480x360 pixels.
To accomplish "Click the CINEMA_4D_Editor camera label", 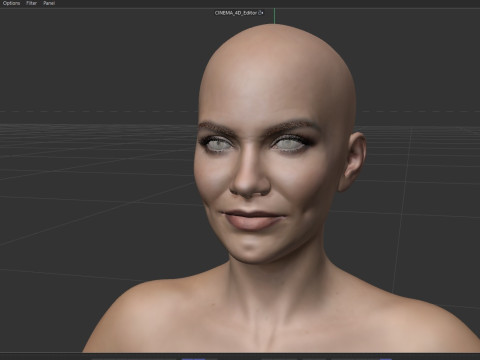I will pos(236,13).
